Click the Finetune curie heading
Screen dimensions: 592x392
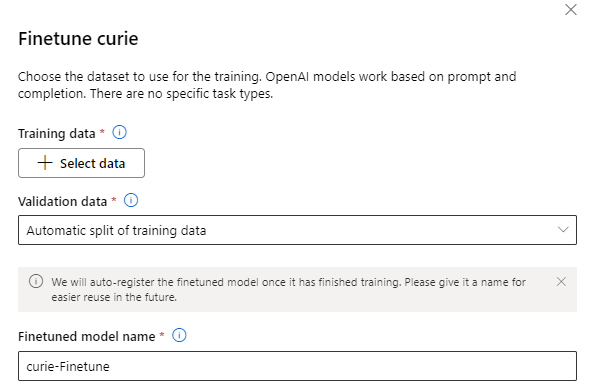(78, 39)
